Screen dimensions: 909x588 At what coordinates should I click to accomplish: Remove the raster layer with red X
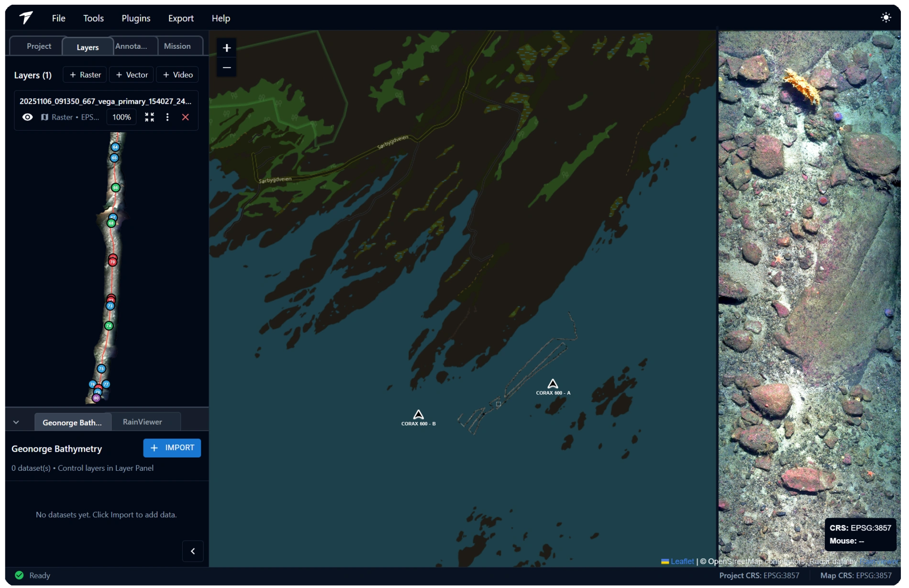point(186,117)
